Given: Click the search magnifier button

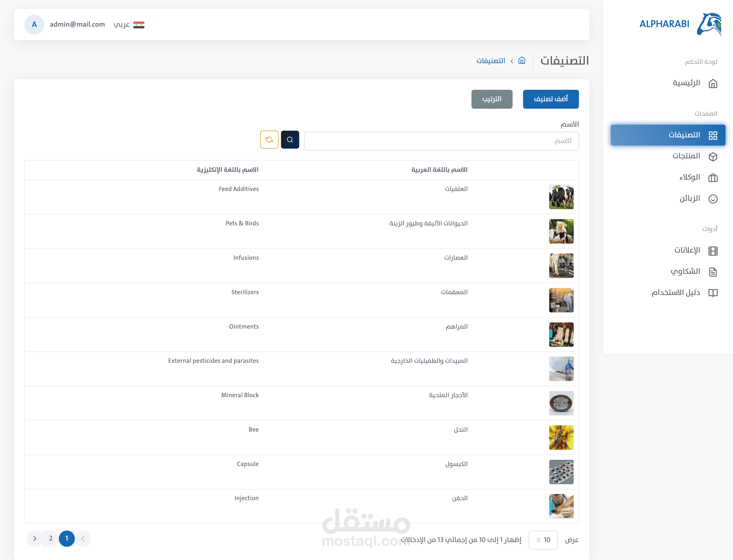Looking at the screenshot, I should pos(290,140).
